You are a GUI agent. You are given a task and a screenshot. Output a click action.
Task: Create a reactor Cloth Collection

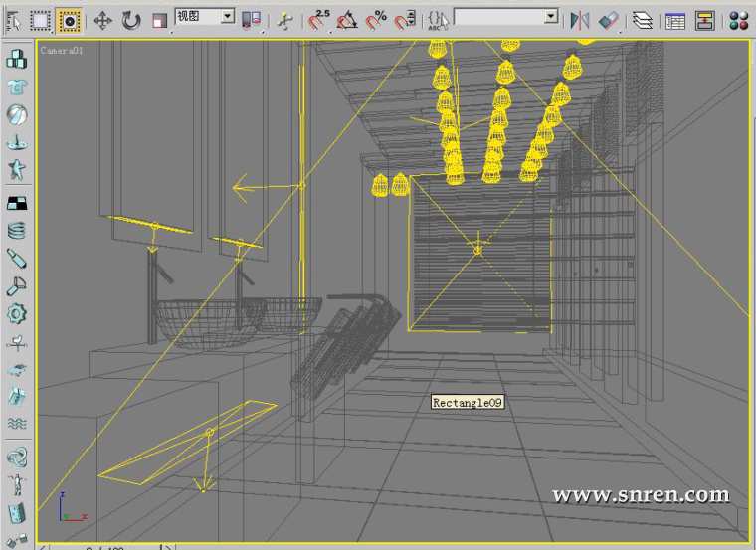click(17, 87)
